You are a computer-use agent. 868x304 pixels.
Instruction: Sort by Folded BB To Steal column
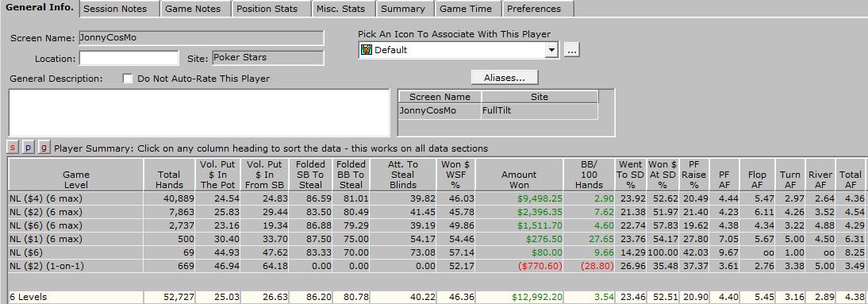(351, 175)
